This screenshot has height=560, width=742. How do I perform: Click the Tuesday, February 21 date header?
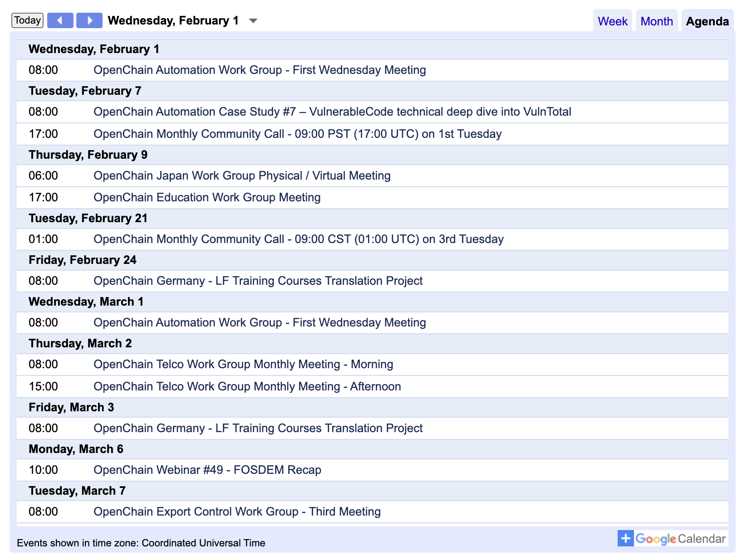373,219
